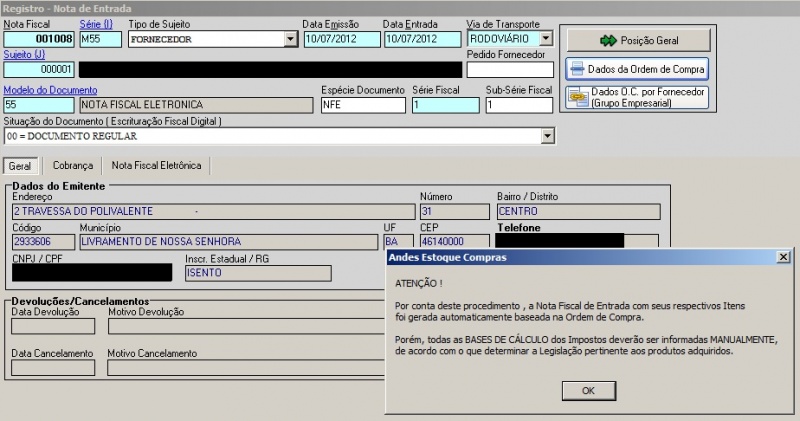Click the Série (I) link label
Screen dimensions: 800x421
pyautogui.click(x=96, y=23)
